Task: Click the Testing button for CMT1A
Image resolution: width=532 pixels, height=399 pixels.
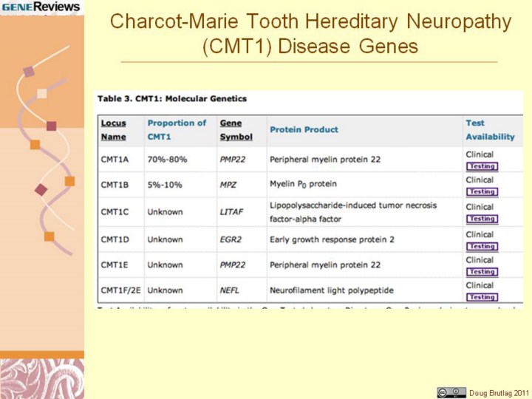Action: tap(482, 166)
